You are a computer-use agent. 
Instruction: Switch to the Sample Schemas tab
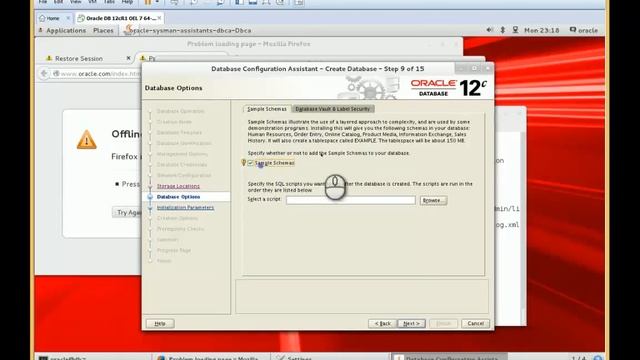click(x=267, y=109)
